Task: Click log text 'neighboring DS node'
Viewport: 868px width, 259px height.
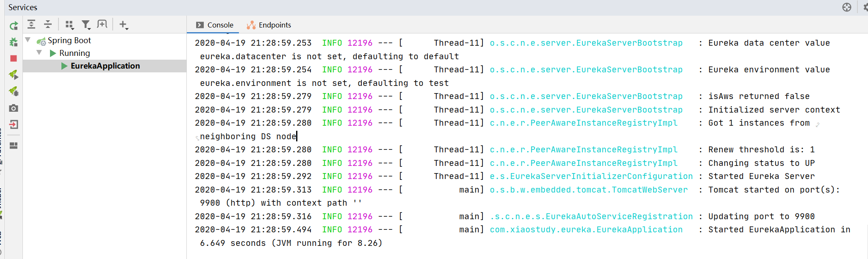Action: (x=248, y=136)
